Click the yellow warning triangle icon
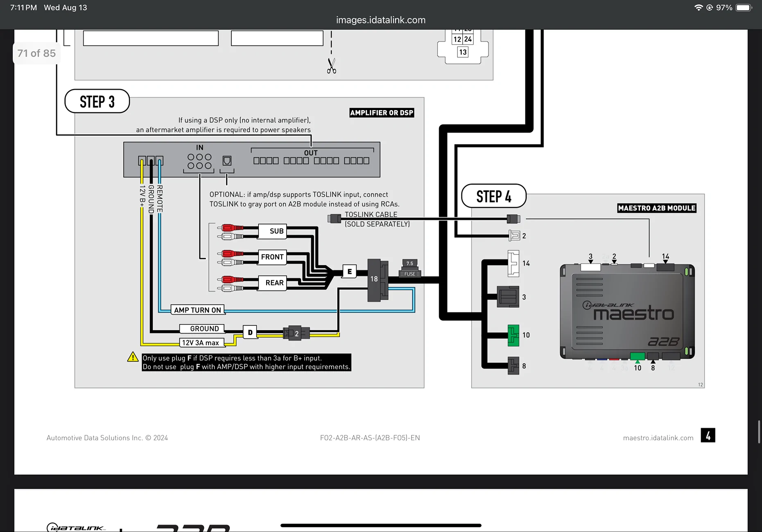This screenshot has height=532, width=762. pos(133,357)
